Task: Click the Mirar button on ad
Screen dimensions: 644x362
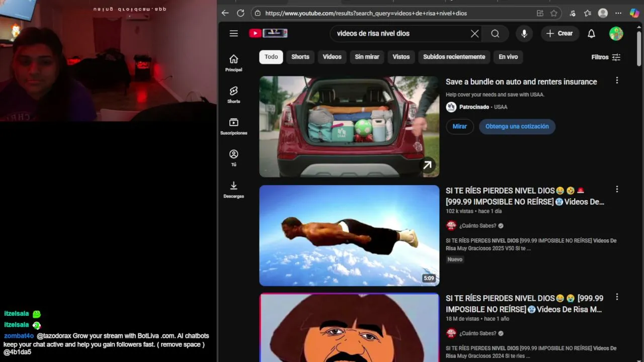Action: (459, 126)
